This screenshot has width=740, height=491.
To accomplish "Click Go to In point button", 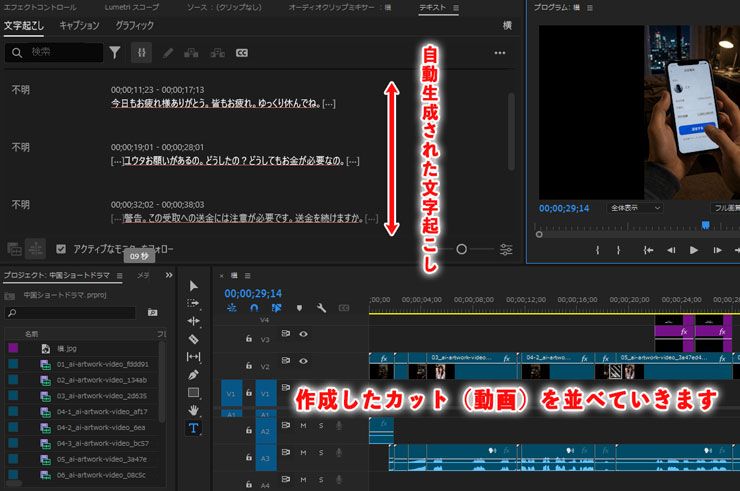I will [648, 250].
